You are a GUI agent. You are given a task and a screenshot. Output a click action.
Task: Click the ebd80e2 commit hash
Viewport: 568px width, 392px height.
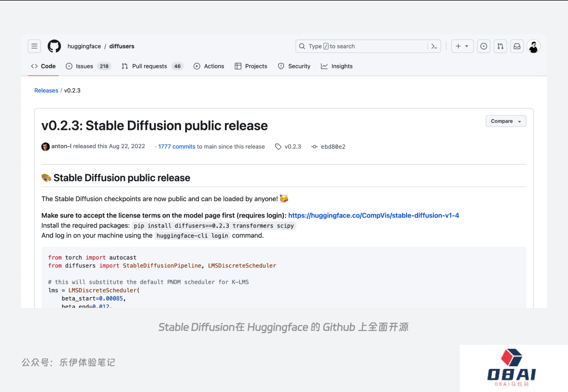333,147
